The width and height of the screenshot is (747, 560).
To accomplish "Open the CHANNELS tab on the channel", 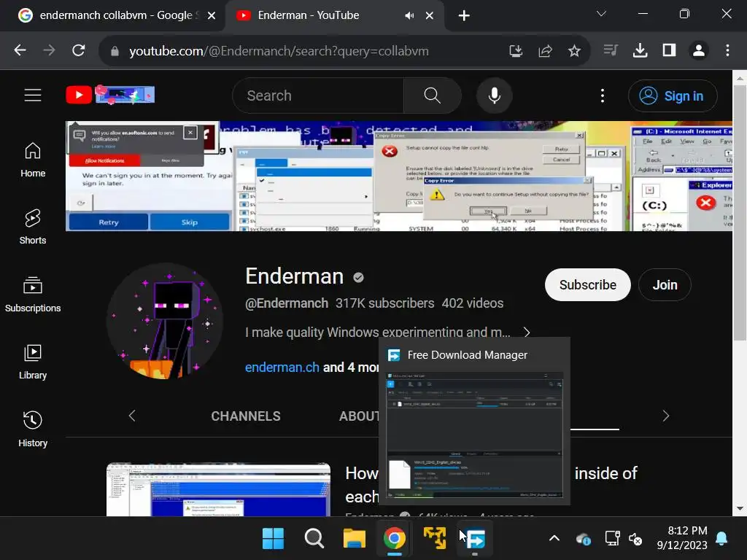I will pyautogui.click(x=246, y=416).
